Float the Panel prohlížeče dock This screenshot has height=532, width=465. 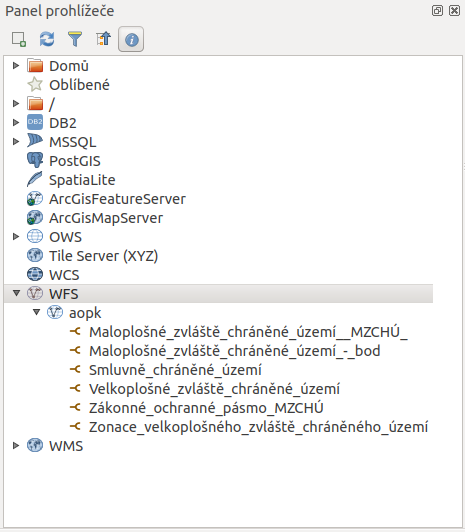click(x=437, y=11)
